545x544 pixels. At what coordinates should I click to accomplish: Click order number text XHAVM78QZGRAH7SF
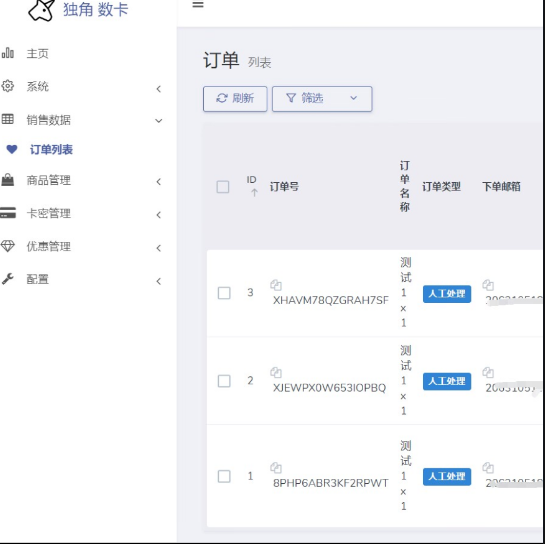pyautogui.click(x=331, y=300)
